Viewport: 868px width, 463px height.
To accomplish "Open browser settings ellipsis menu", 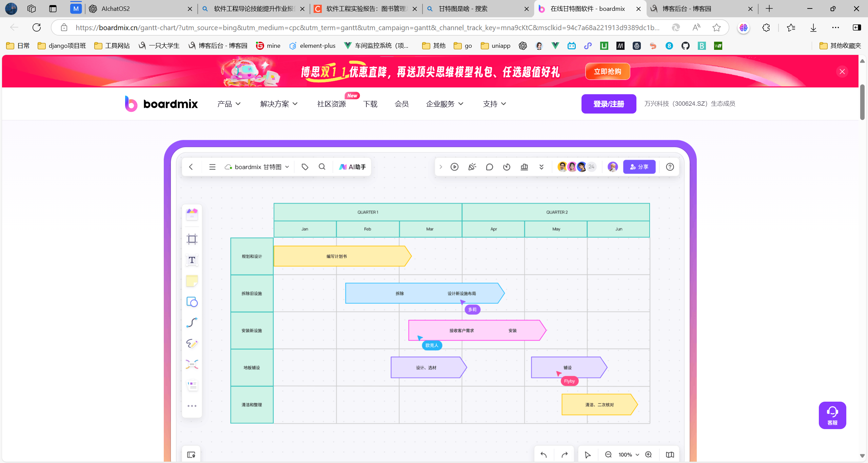I will [x=835, y=27].
